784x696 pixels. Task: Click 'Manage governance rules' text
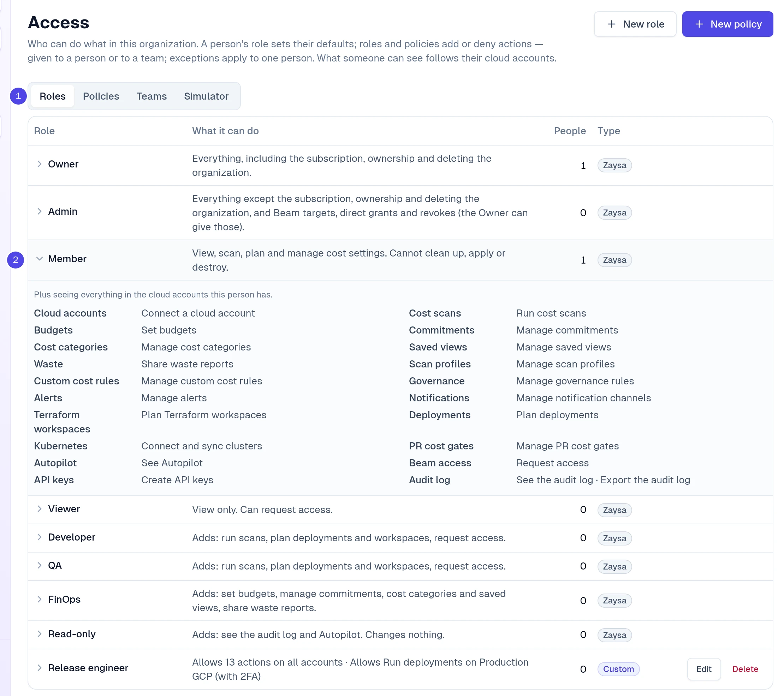pos(575,381)
